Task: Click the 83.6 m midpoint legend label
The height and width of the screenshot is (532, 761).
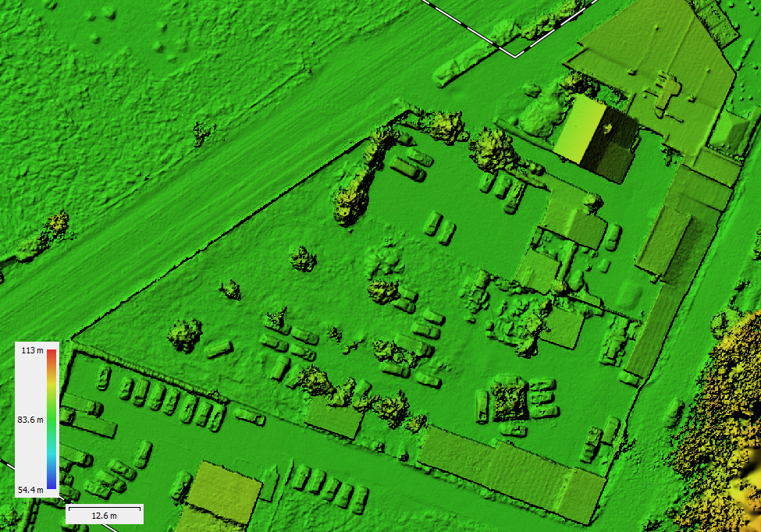Action: pos(30,420)
